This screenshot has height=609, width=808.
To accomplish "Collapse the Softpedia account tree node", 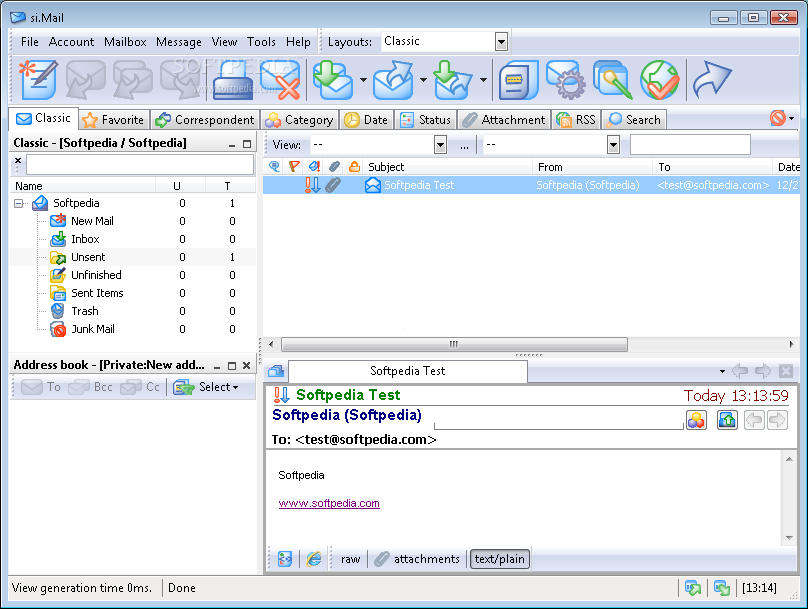I will [19, 204].
